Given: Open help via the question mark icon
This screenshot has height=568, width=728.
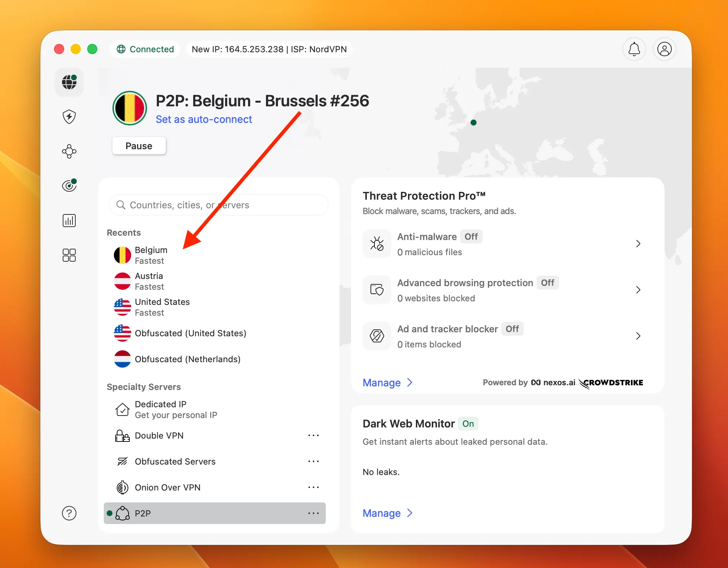Looking at the screenshot, I should coord(69,513).
